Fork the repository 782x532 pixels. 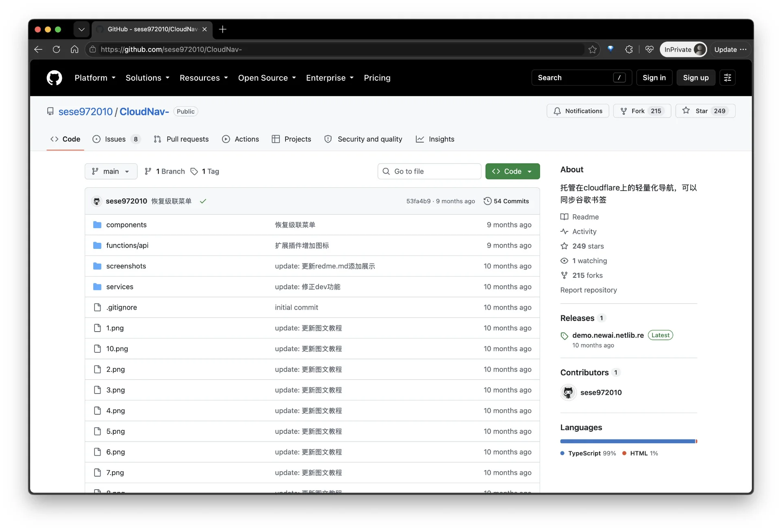click(642, 111)
